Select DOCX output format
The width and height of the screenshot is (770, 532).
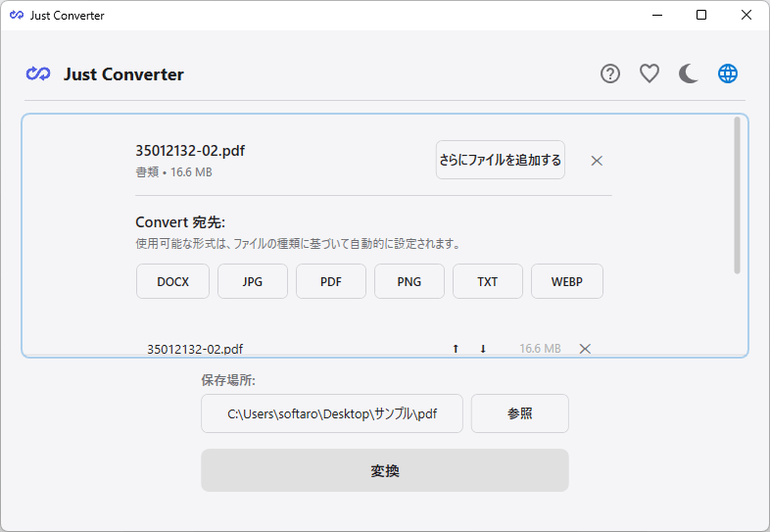172,281
